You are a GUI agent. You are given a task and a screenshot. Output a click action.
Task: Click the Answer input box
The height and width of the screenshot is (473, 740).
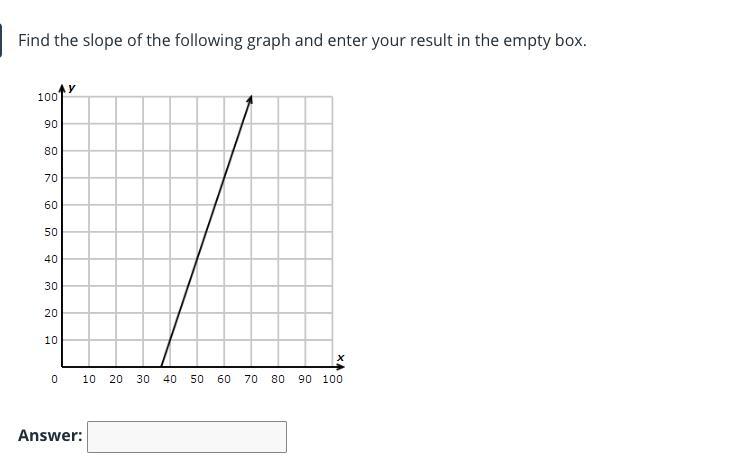(187, 437)
